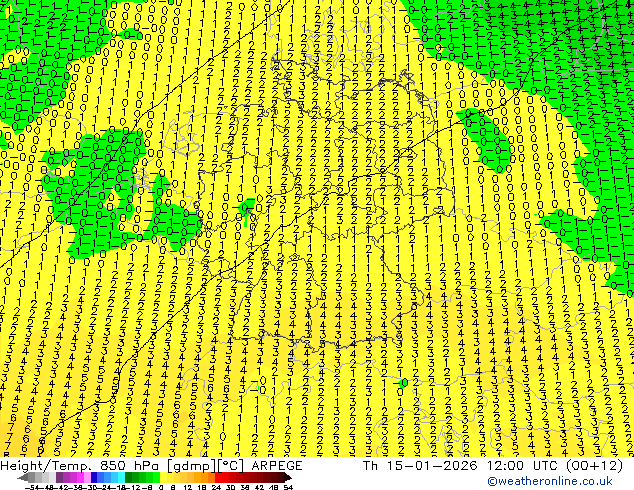Click the bright green -6 legend color

point(156,478)
